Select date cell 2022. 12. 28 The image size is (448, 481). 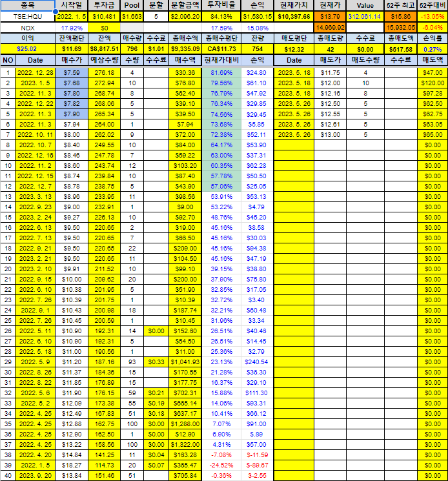click(36, 73)
